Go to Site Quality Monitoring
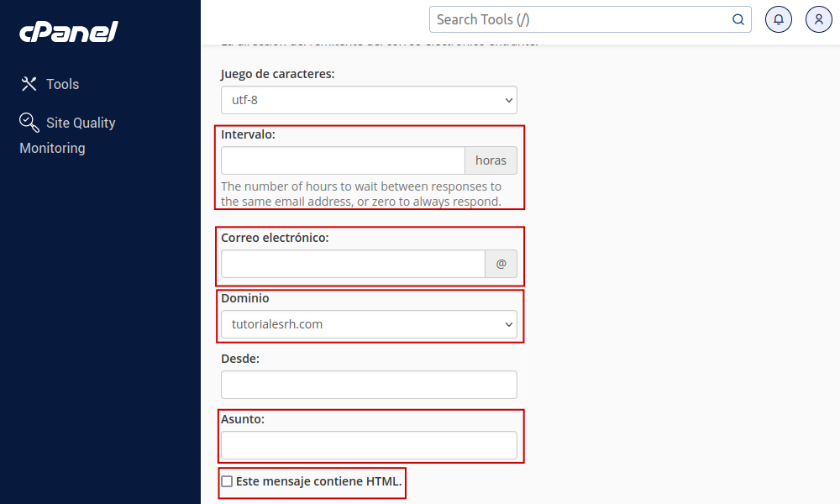 80,123
